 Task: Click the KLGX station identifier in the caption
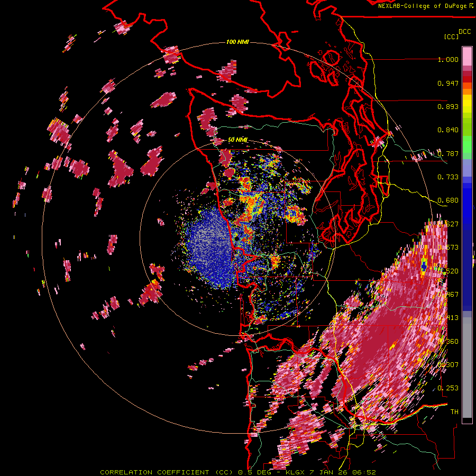296,472
